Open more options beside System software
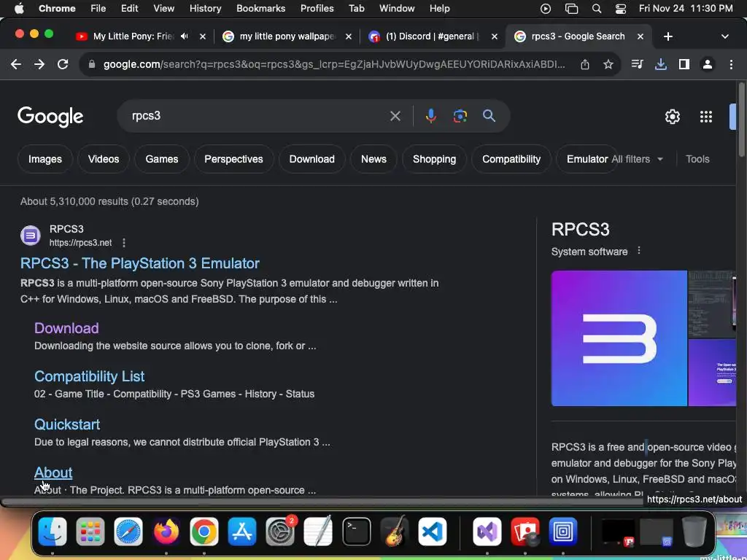Image resolution: width=747 pixels, height=560 pixels. click(639, 251)
